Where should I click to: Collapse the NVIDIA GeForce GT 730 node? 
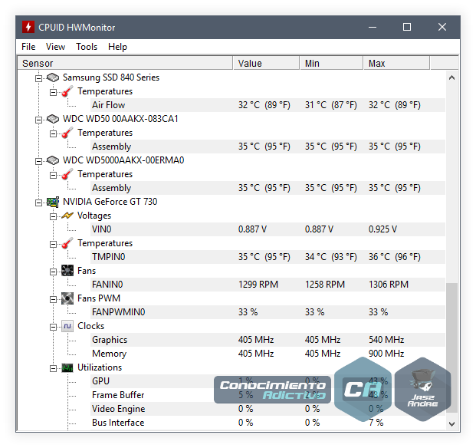[x=38, y=203]
